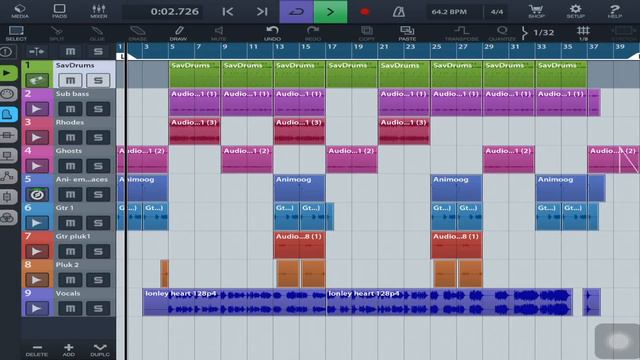Viewport: 640px width, 360px height.
Task: Start recording with the red Record button
Action: coord(365,12)
